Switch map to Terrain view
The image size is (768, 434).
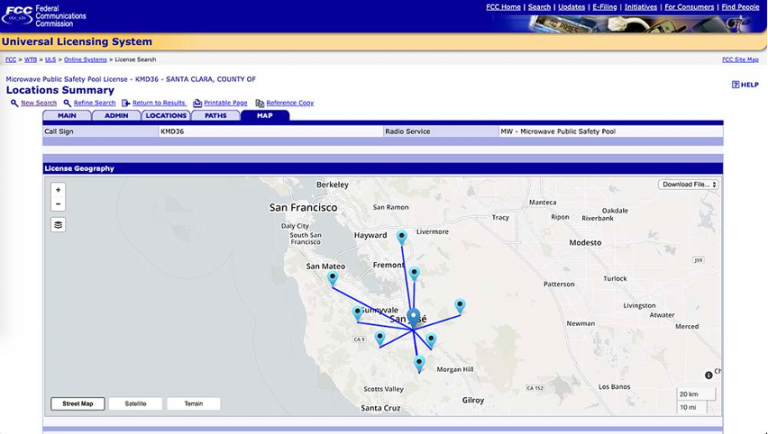pyautogui.click(x=193, y=404)
